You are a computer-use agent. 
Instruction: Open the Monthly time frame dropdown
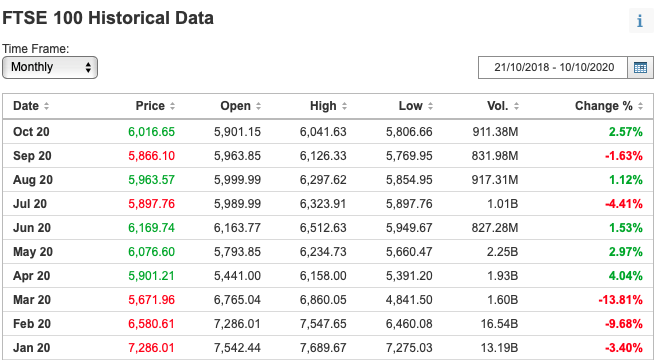[x=50, y=67]
